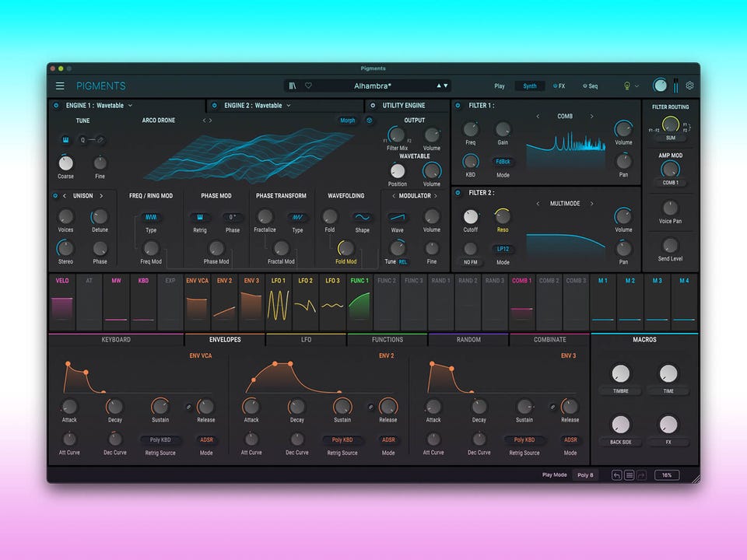
Task: Select previous wavetable next to ARCO DRONE
Action: (204, 121)
